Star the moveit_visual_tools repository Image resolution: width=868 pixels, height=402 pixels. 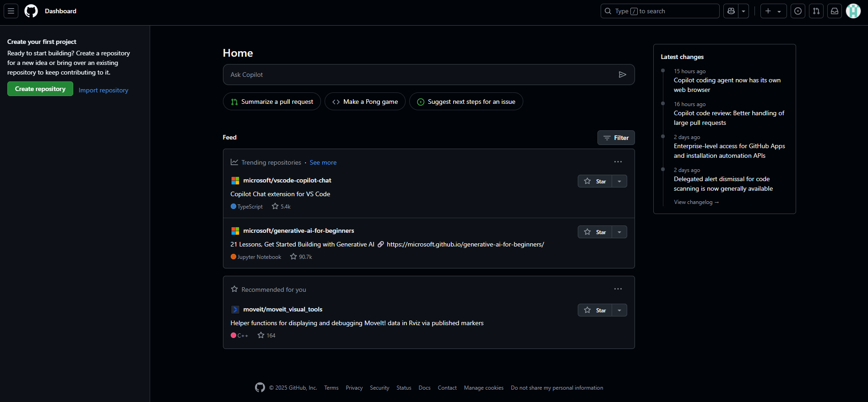(595, 310)
